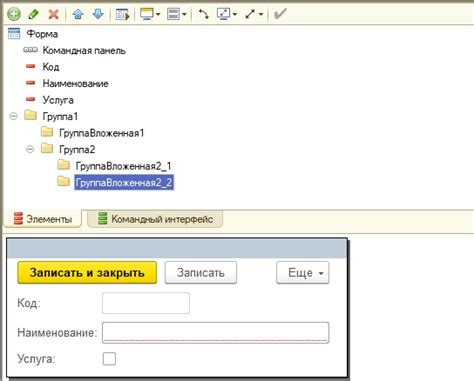Click the preview scale screen icon
The image size is (474, 381).
223,14
